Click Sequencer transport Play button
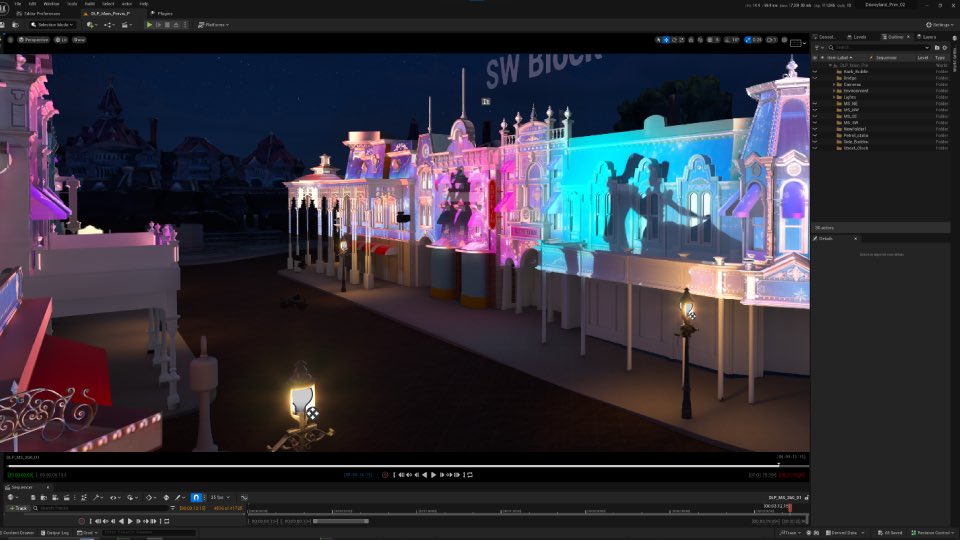 [x=130, y=522]
